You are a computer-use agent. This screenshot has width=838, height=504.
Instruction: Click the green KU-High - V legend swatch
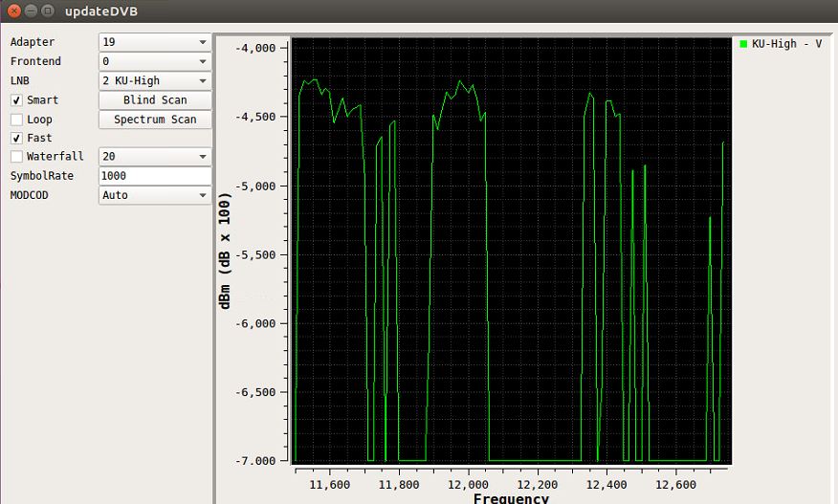(x=743, y=44)
